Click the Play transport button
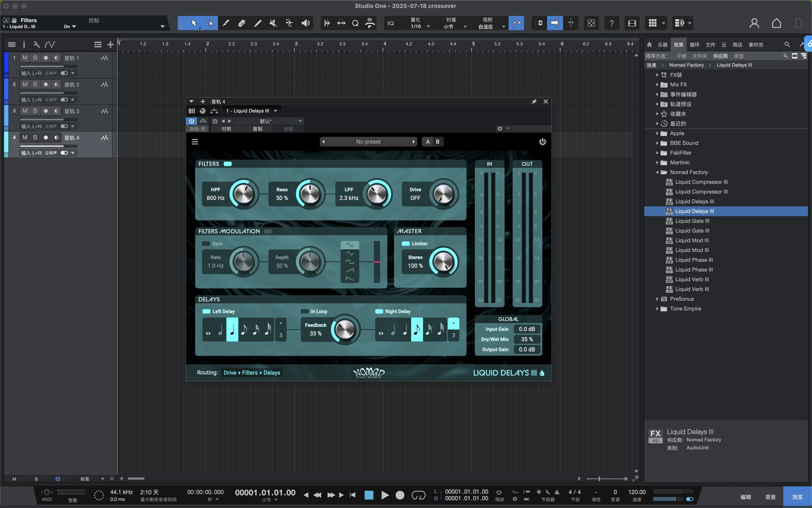The height and width of the screenshot is (508, 812). [385, 495]
